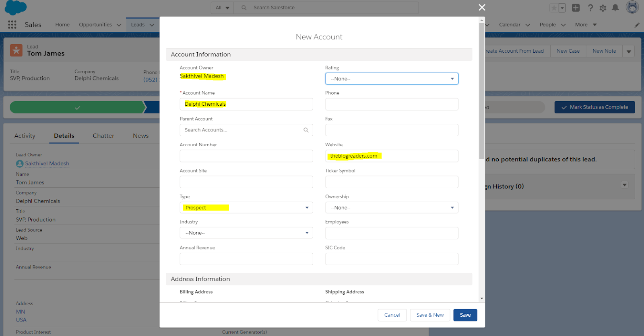The height and width of the screenshot is (336, 644).
Task: Open the People tab
Action: click(x=547, y=25)
